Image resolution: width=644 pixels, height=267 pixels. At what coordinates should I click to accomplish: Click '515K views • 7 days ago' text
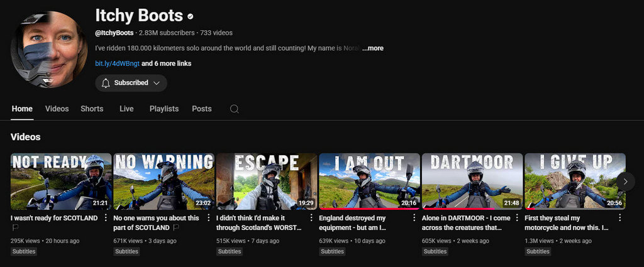pyautogui.click(x=248, y=241)
